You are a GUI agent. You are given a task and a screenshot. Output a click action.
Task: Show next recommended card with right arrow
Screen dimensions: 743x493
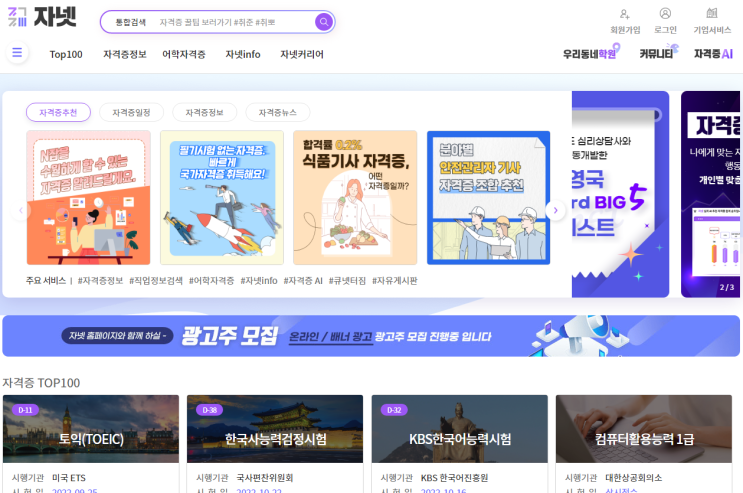[555, 210]
